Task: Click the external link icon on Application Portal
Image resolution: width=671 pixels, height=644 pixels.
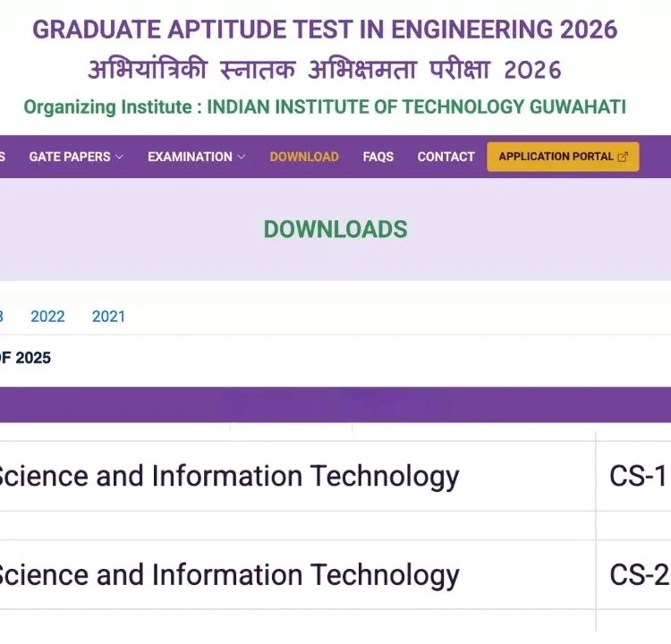Action: [x=623, y=157]
